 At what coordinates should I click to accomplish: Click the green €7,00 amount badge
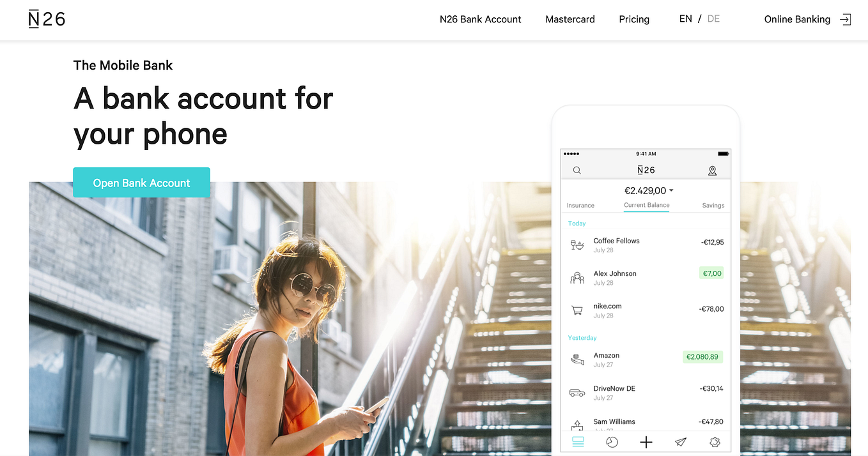(x=712, y=273)
